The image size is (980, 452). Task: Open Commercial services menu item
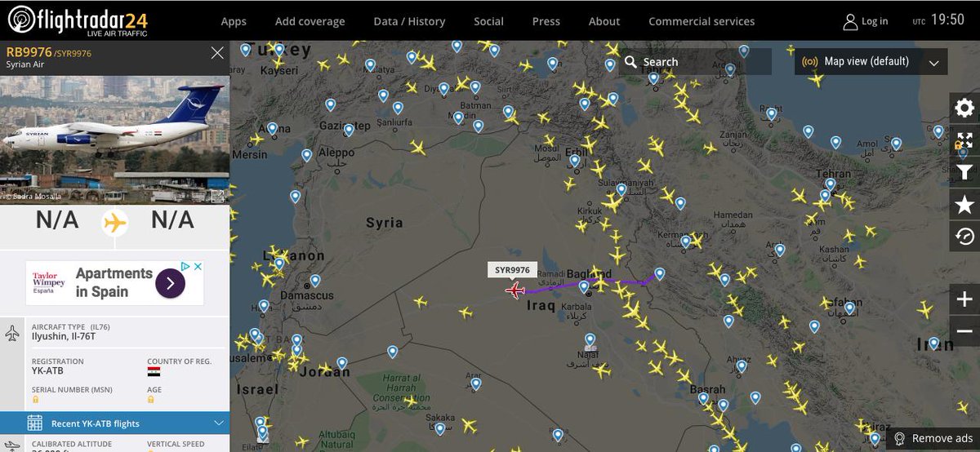click(702, 21)
